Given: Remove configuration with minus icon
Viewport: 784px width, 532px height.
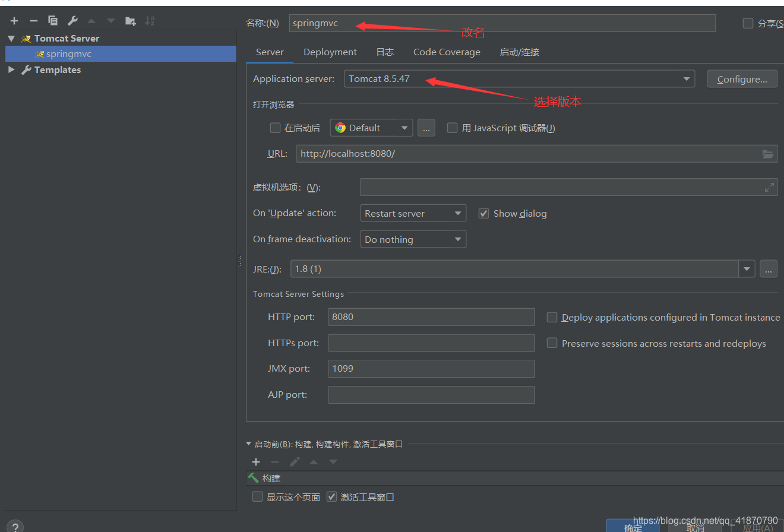Looking at the screenshot, I should pos(34,21).
